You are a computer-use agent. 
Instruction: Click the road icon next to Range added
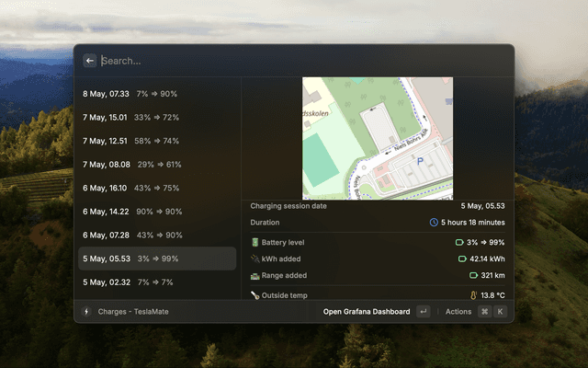(x=255, y=276)
